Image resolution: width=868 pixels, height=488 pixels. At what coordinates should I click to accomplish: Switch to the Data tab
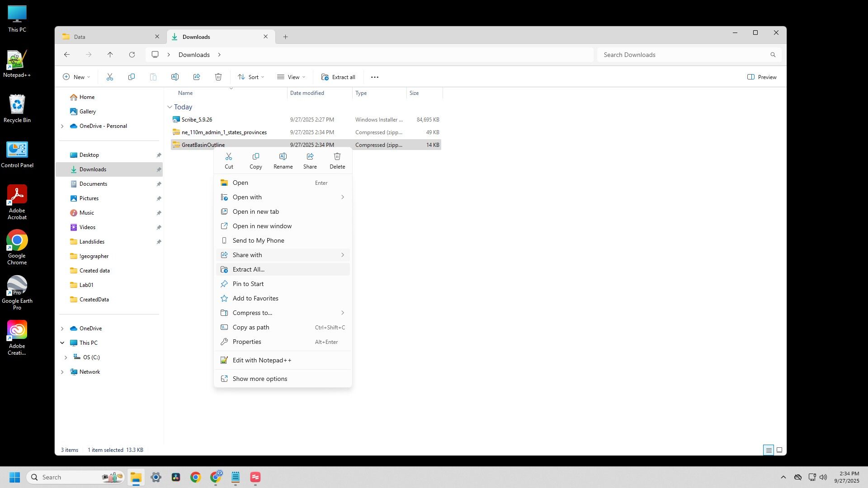tap(108, 37)
